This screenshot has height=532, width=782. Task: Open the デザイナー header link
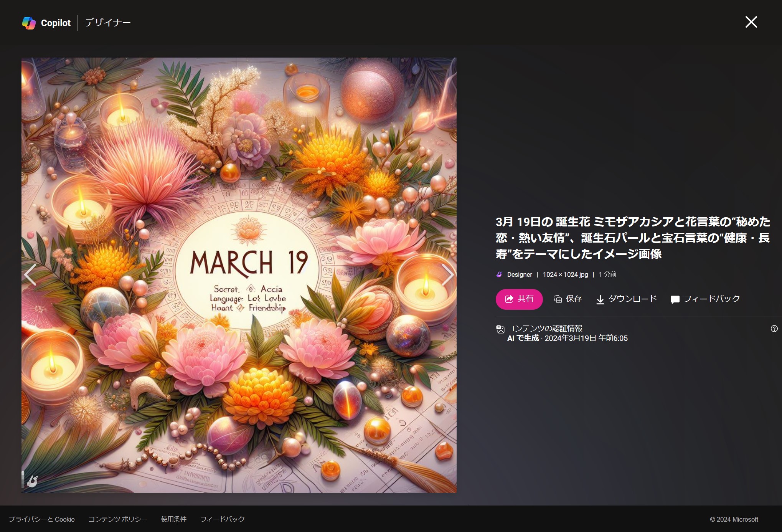[x=108, y=23]
